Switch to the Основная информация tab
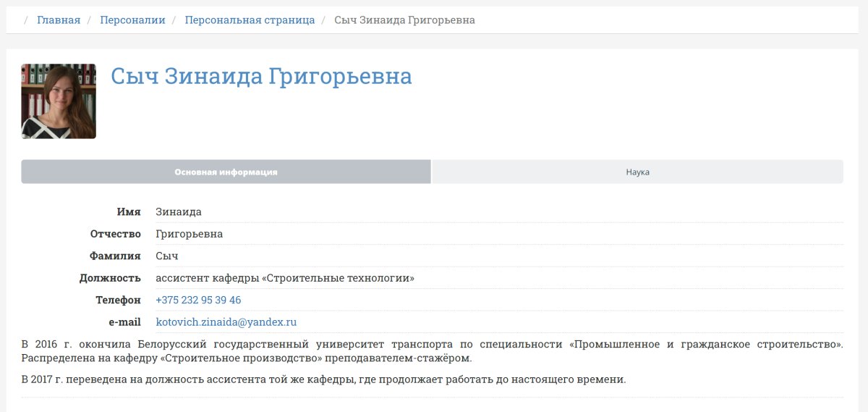This screenshot has width=868, height=412. pyautogui.click(x=226, y=172)
